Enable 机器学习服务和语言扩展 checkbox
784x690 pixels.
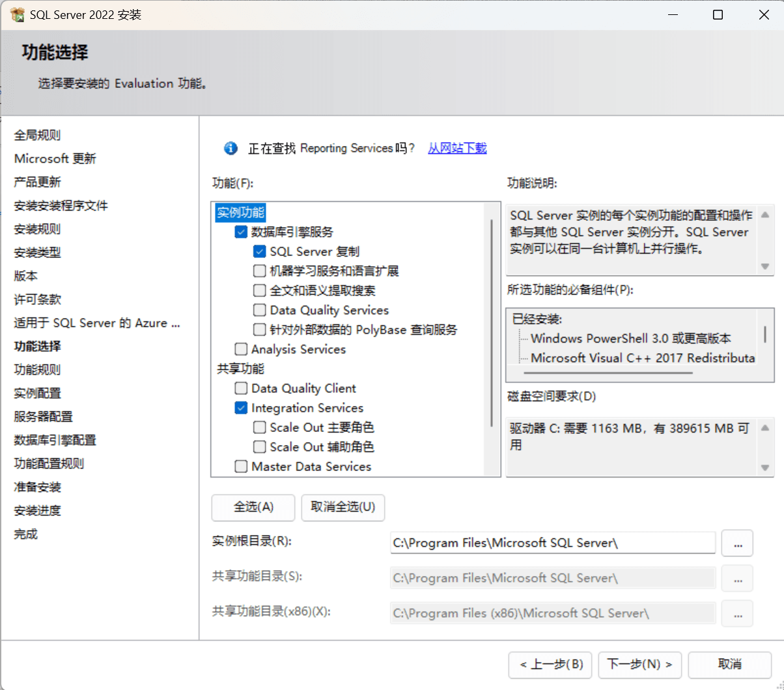(260, 271)
